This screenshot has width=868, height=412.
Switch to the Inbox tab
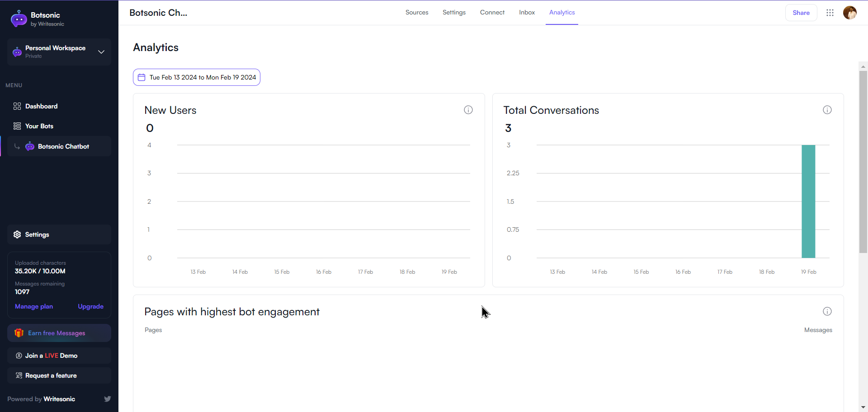[527, 12]
